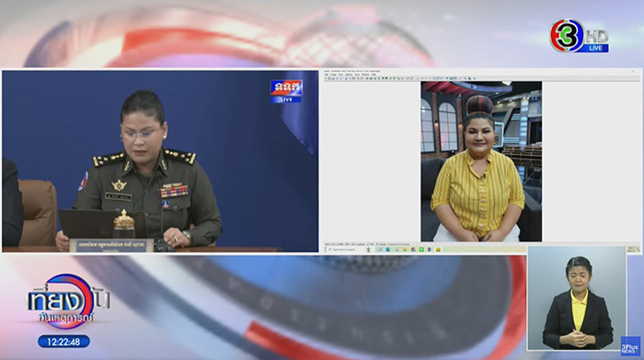
Task: Open the Edit menu
Action: click(326, 75)
